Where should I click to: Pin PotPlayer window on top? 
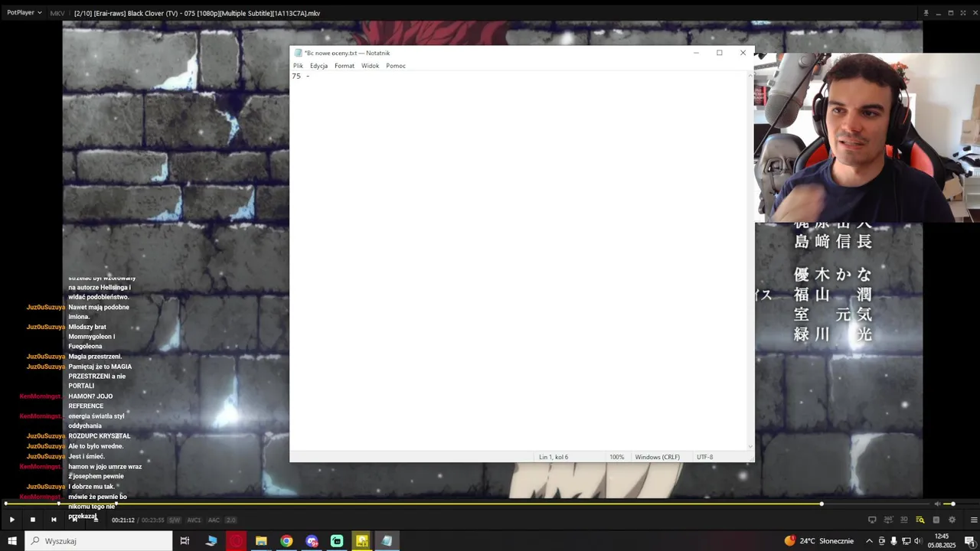(926, 13)
